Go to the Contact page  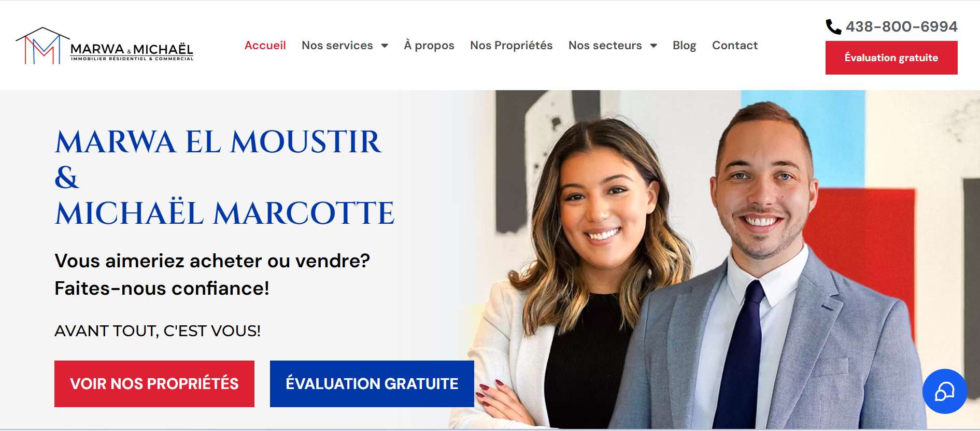tap(735, 46)
